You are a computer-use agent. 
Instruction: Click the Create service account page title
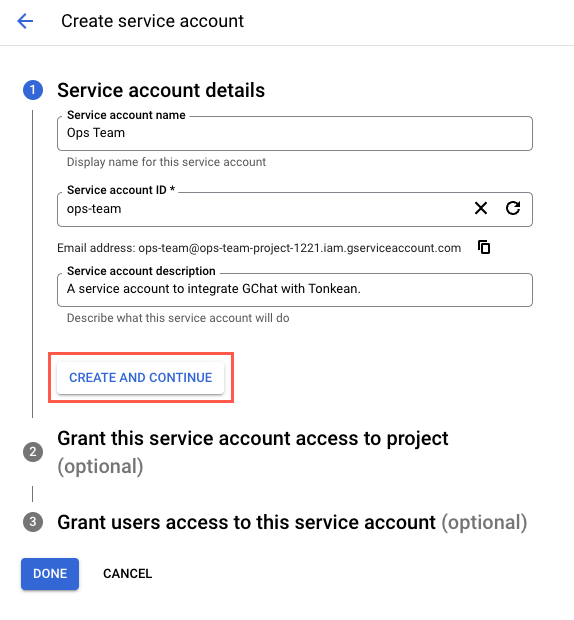coord(153,21)
